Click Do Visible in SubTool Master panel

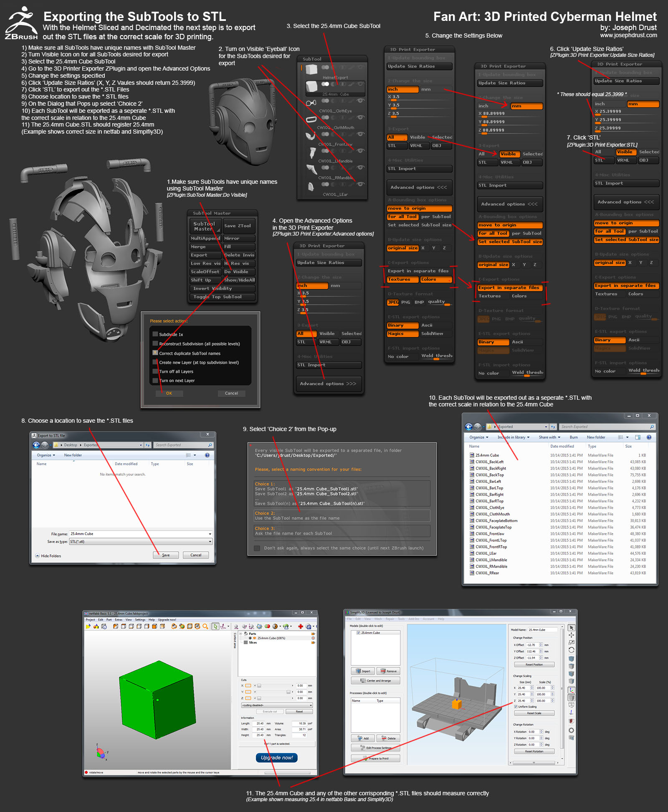tap(239, 272)
